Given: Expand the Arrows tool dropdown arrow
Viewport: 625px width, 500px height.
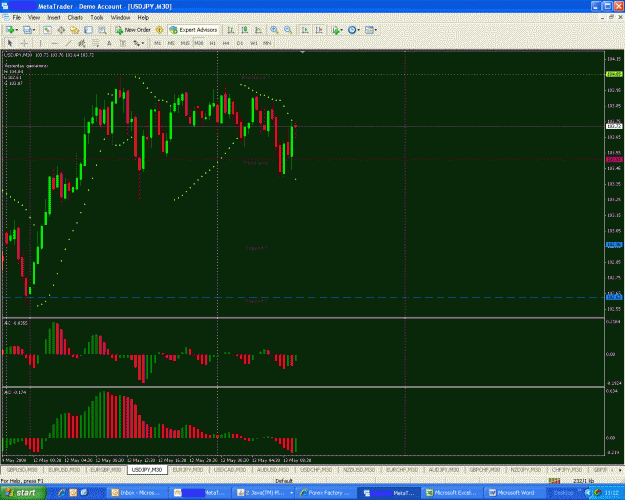Looking at the screenshot, I should tap(143, 43).
